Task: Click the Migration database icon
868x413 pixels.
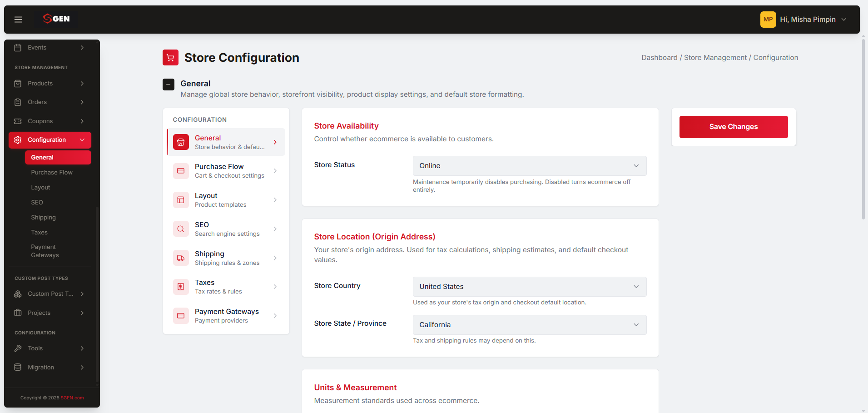Action: 18,367
